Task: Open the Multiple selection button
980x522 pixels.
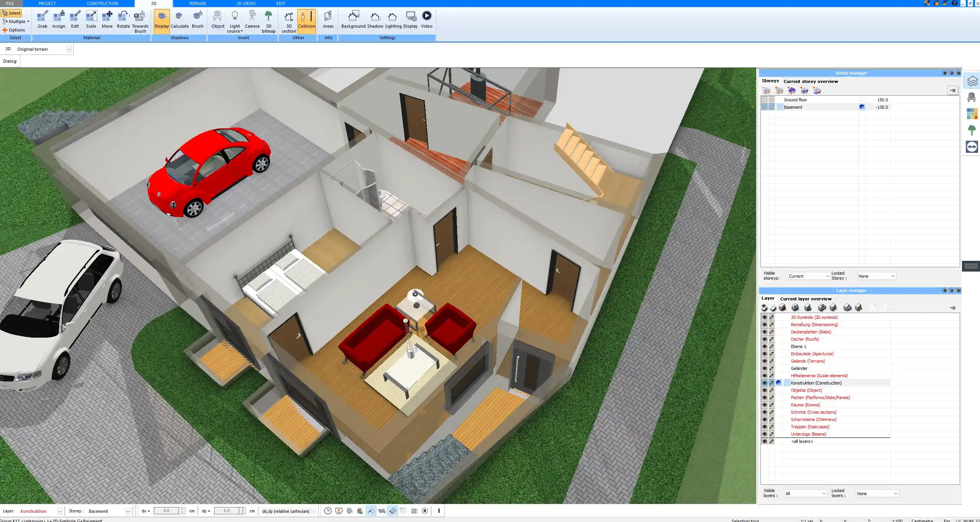Action: (16, 22)
